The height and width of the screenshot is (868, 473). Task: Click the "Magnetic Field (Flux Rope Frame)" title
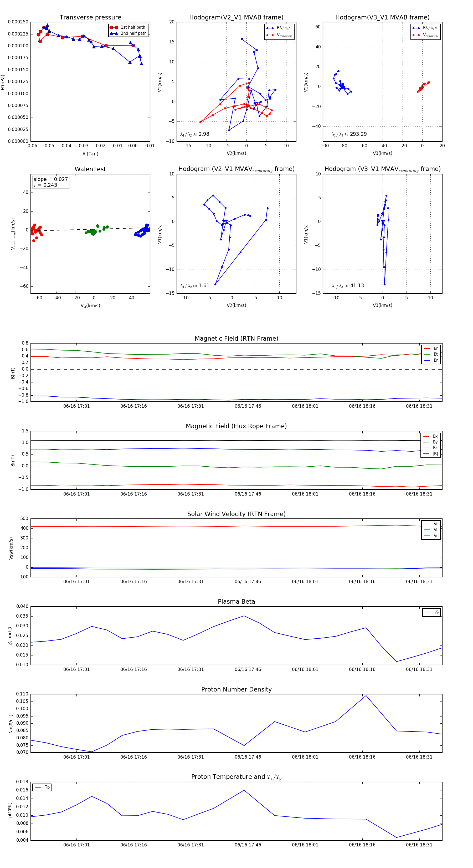[236, 426]
